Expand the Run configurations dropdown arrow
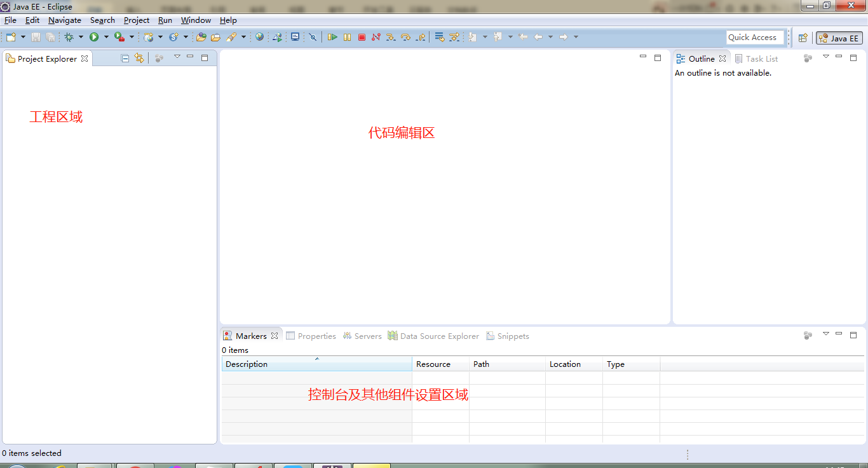This screenshot has width=868, height=468. (x=106, y=37)
